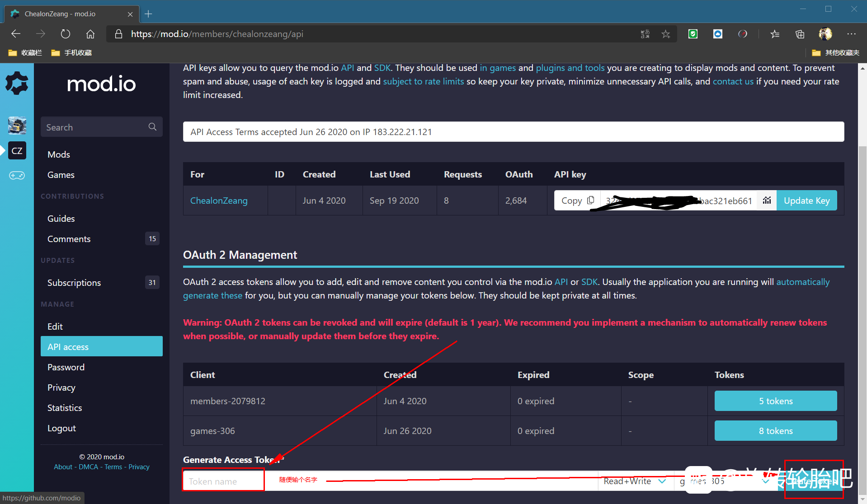
Task: Click the chart icon beside API key
Action: [767, 201]
